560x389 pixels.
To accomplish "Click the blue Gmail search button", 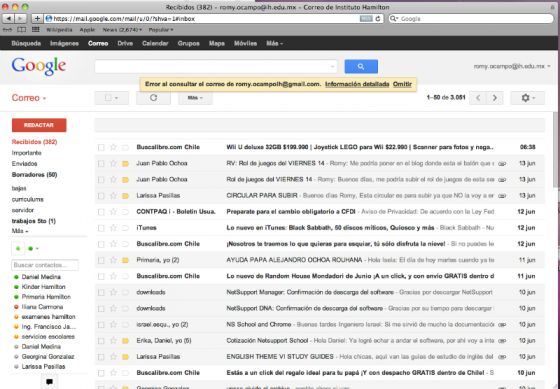I will pyautogui.click(x=361, y=66).
